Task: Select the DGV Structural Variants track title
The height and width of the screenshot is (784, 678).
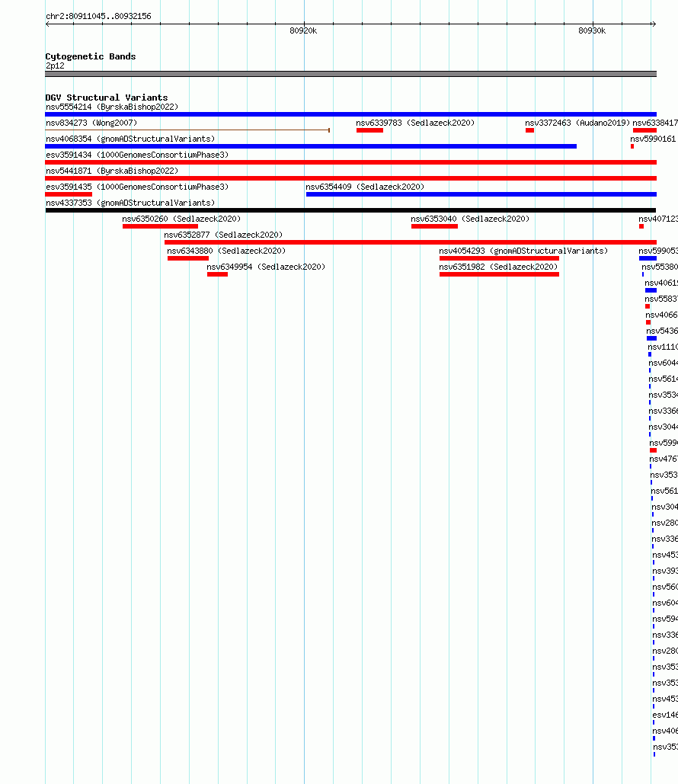Action: (107, 98)
